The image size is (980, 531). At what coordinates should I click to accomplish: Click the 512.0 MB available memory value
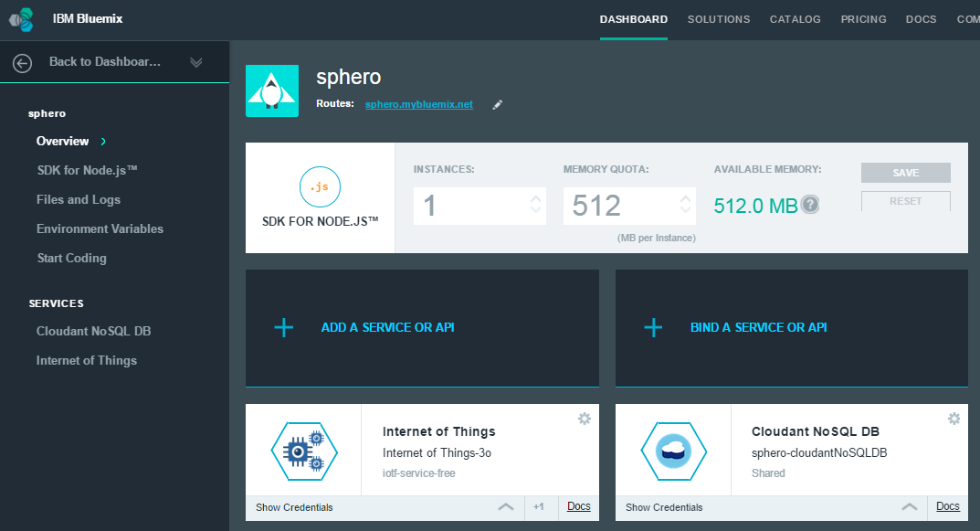(755, 206)
